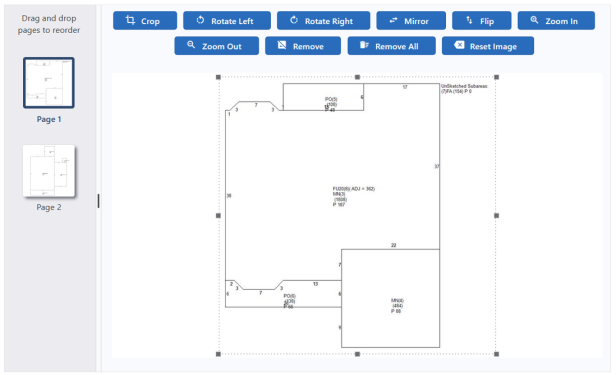Click the Rotate Right arrow icon
Viewport: 616px width, 375px height.
pos(294,20)
